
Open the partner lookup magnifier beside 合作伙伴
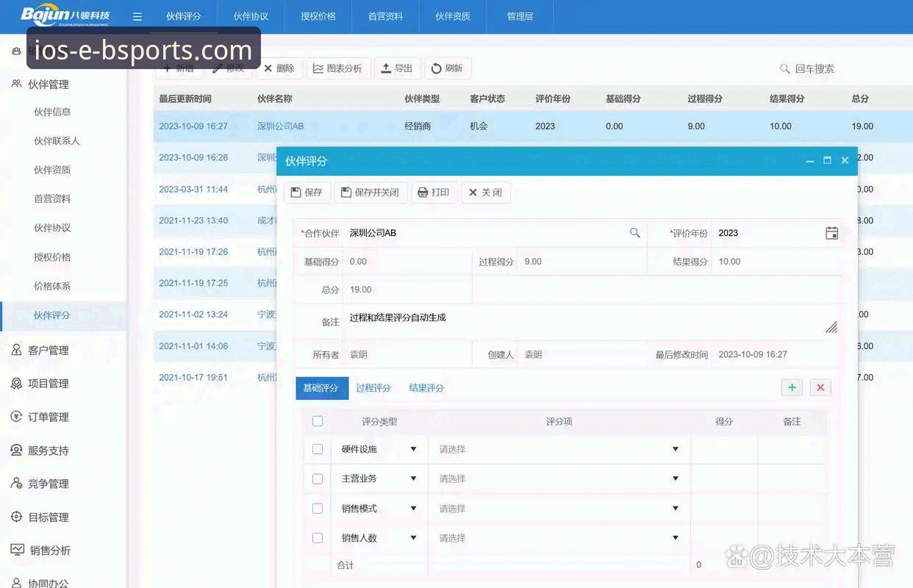pos(635,233)
